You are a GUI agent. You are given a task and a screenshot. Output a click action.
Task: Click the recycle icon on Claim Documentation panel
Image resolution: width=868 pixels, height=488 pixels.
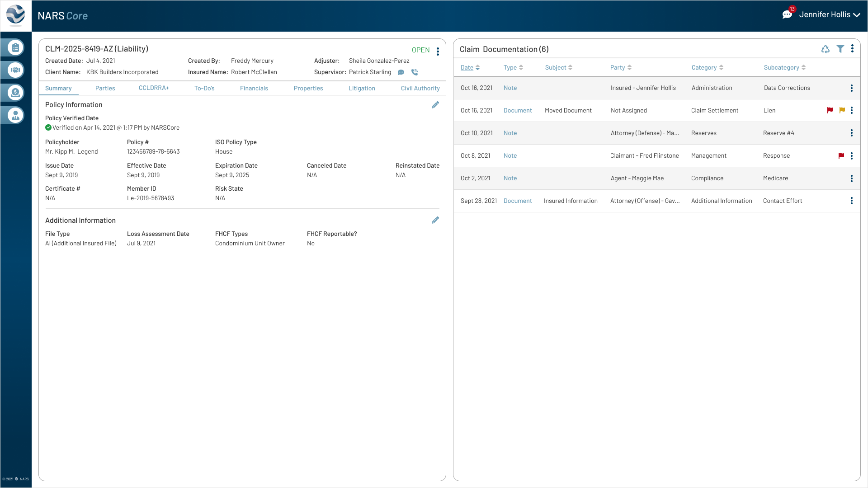[826, 49]
